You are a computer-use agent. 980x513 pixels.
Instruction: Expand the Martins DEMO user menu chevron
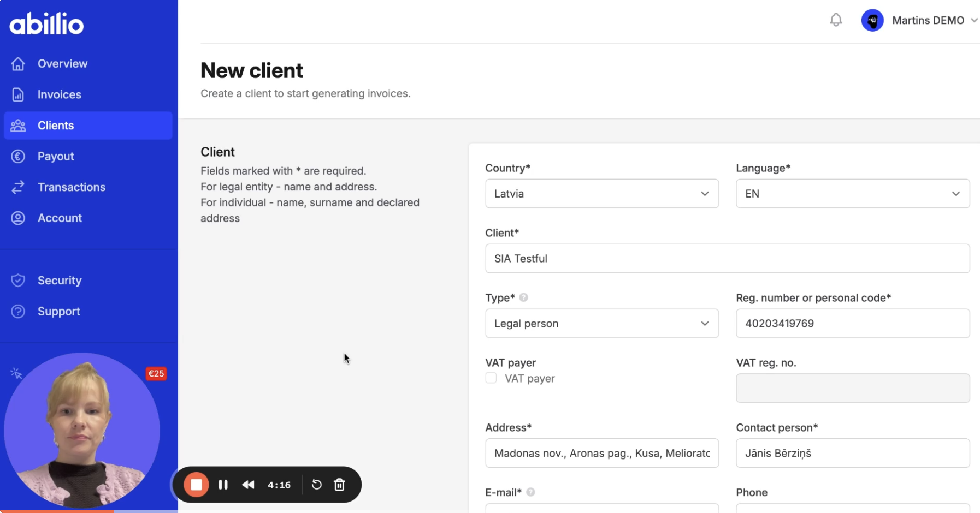click(974, 21)
